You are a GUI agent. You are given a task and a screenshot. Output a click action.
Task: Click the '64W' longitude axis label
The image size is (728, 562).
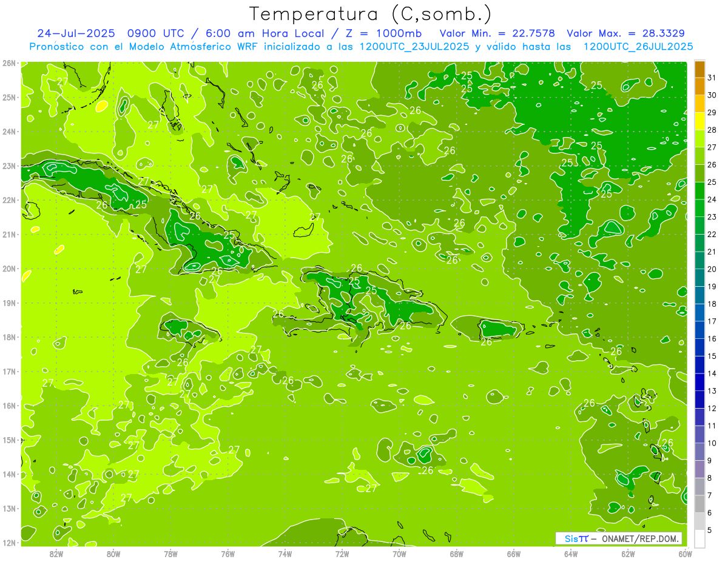coord(571,554)
